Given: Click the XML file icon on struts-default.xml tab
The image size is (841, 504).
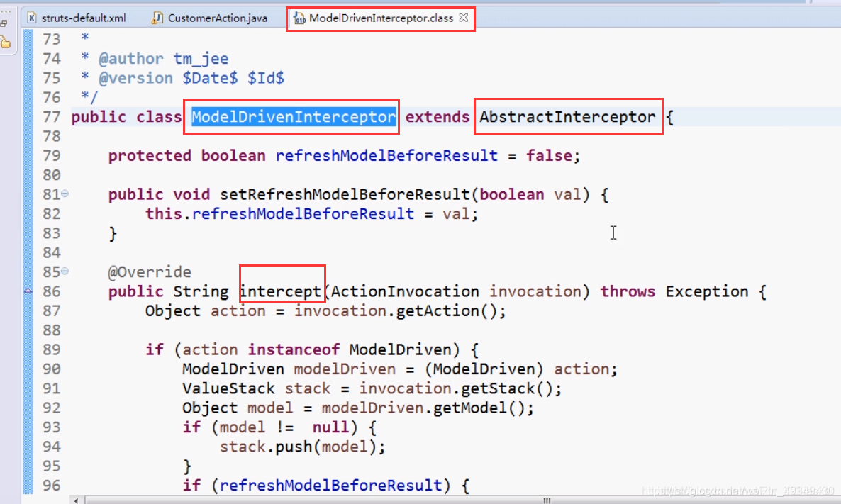Looking at the screenshot, I should coord(32,18).
